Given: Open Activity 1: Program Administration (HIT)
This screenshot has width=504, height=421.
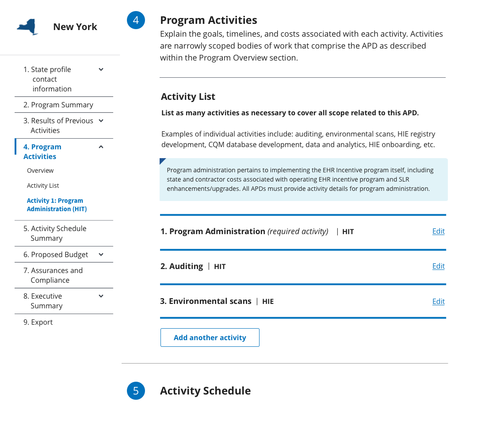Looking at the screenshot, I should coord(57,205).
